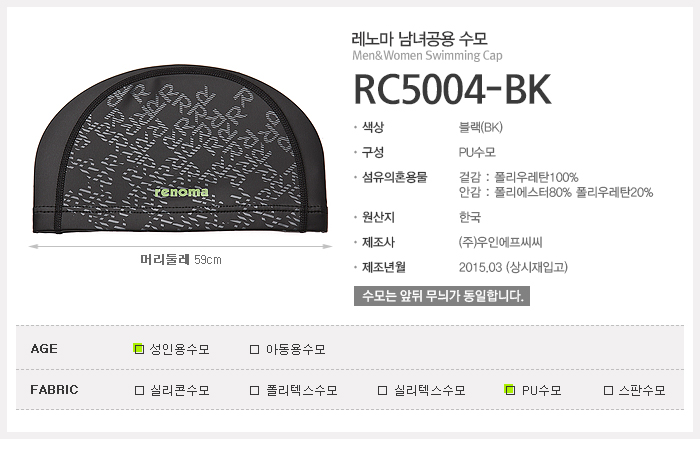Click the 머리둘레 59cm measurement label
Image resolution: width=700 pixels, height=449 pixels.
click(181, 260)
